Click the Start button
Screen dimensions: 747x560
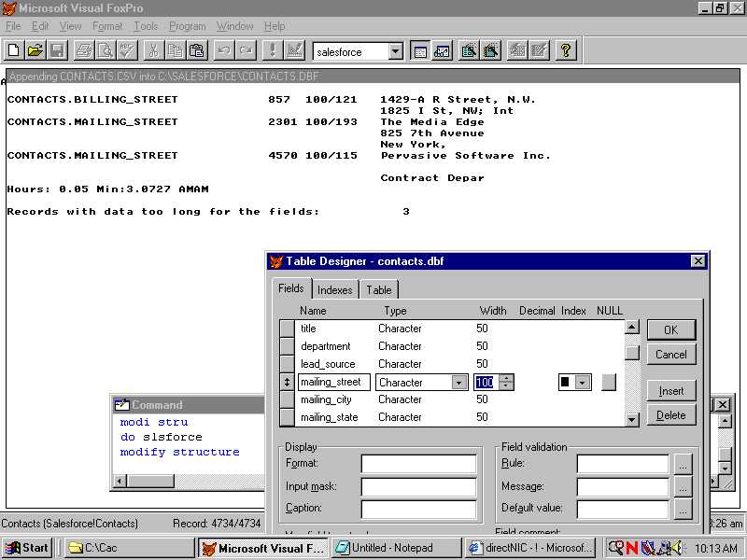pyautogui.click(x=28, y=548)
